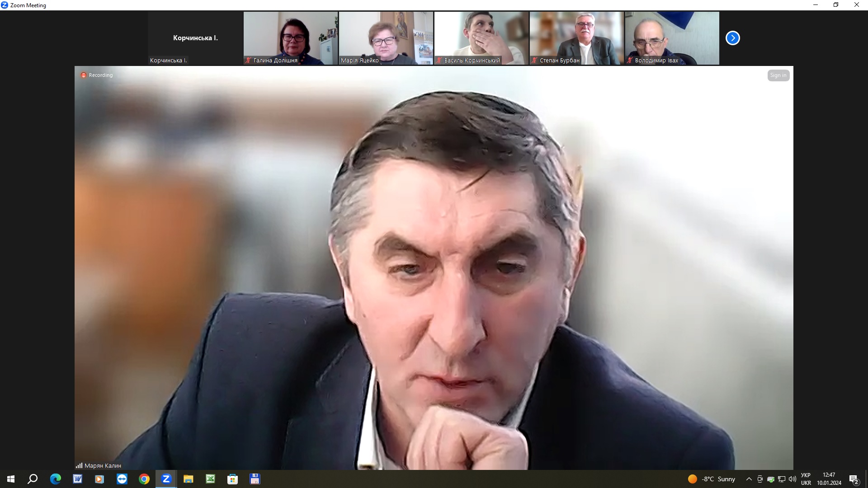Show next participants with blue arrow
This screenshot has width=868, height=488.
(732, 38)
